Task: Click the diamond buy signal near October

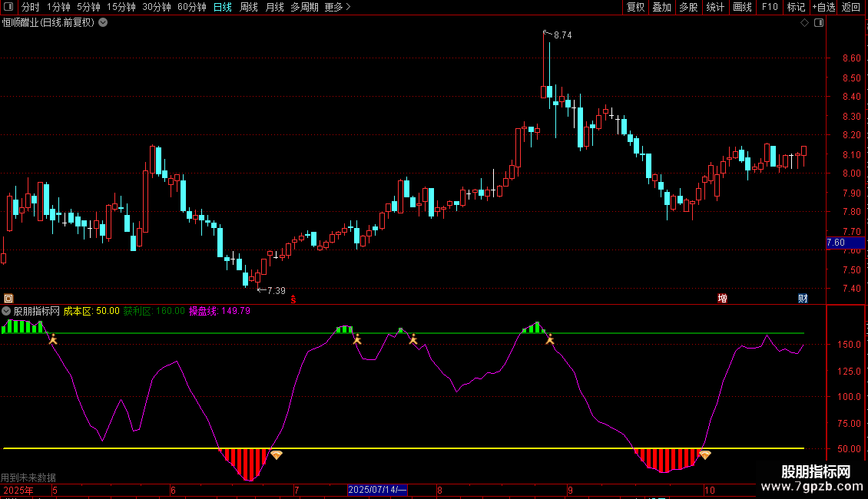Action: click(x=704, y=454)
